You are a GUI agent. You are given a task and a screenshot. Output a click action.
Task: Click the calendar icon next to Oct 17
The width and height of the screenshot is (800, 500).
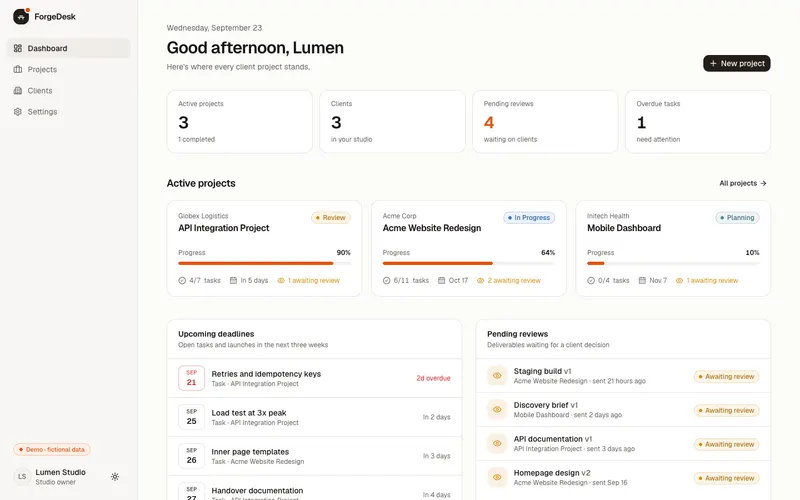click(441, 280)
